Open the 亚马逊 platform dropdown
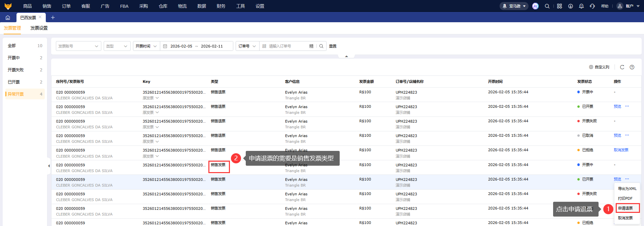 pos(514,6)
